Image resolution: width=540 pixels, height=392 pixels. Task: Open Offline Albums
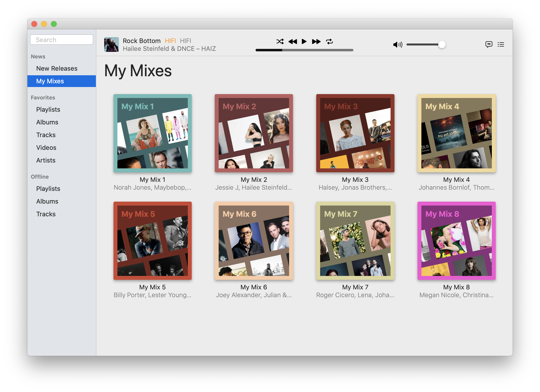click(62, 201)
